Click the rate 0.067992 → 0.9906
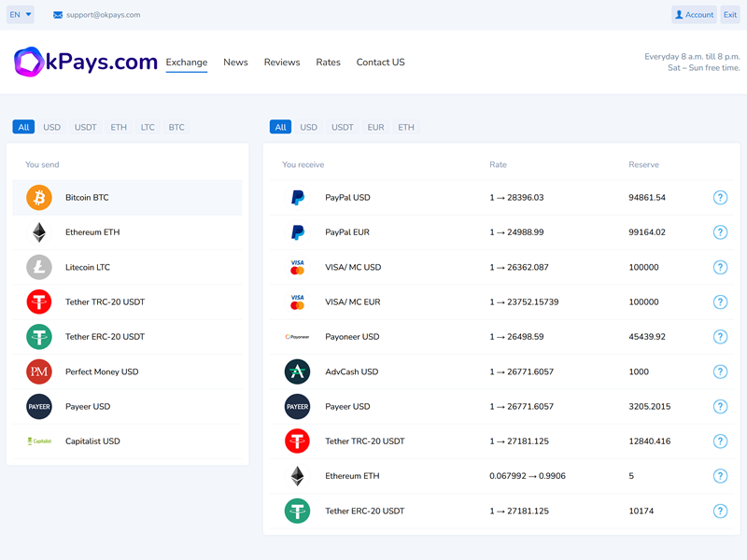Image resolution: width=747 pixels, height=560 pixels. (528, 476)
